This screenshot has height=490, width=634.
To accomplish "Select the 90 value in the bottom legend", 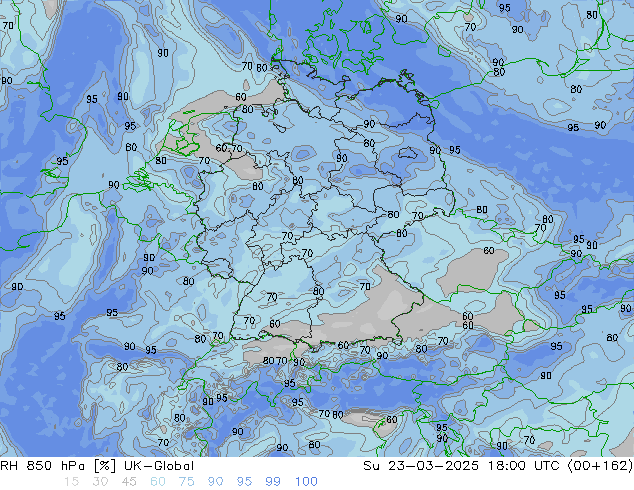I will (216, 482).
